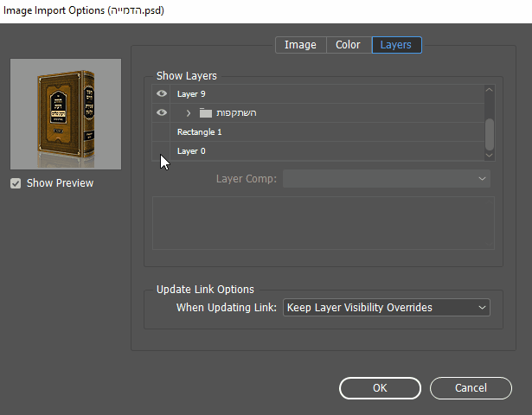The width and height of the screenshot is (532, 415).
Task: Click scroll-down arrow of layers list
Action: [490, 156]
